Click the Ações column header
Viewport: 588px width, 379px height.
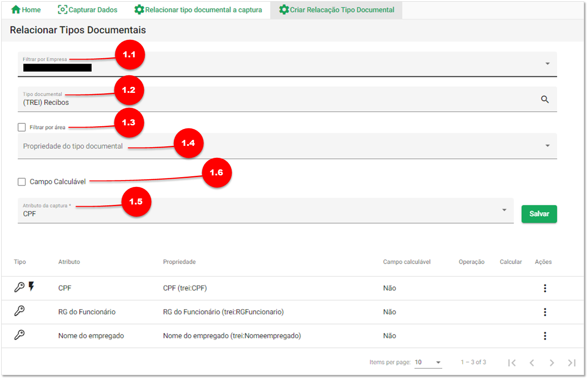pos(543,262)
